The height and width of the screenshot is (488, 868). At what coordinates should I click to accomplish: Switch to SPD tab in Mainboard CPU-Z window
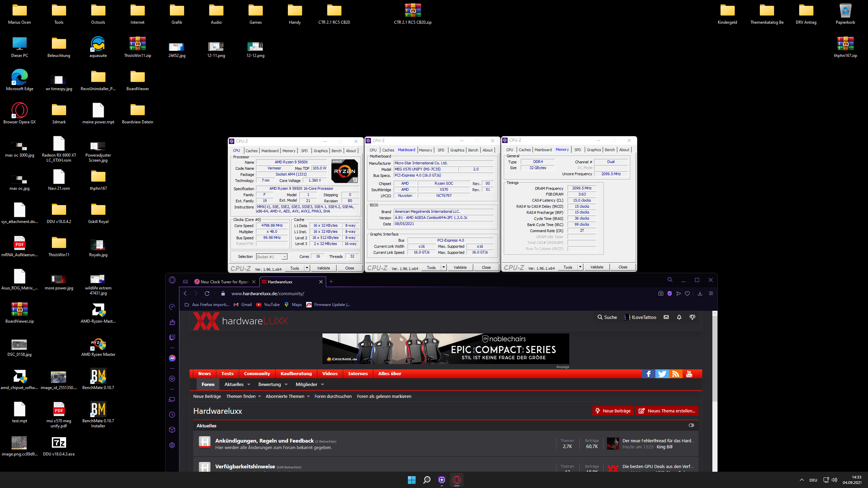pos(441,150)
